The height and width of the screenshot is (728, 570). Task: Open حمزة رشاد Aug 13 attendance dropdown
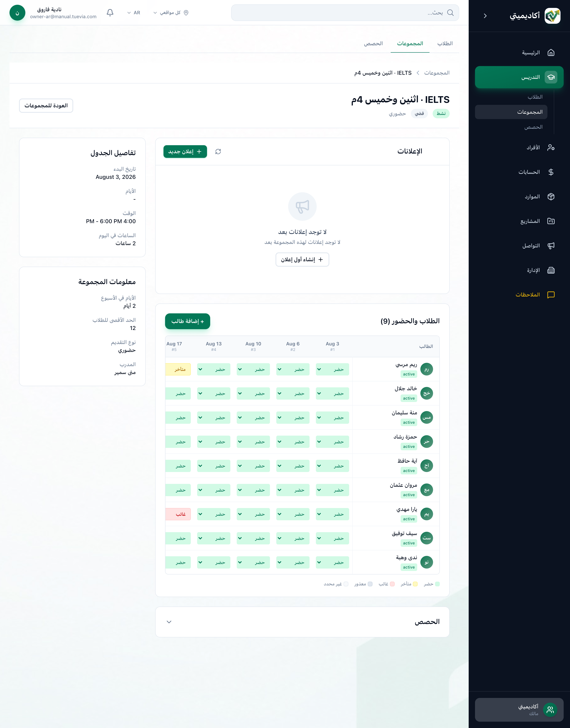[x=214, y=442]
